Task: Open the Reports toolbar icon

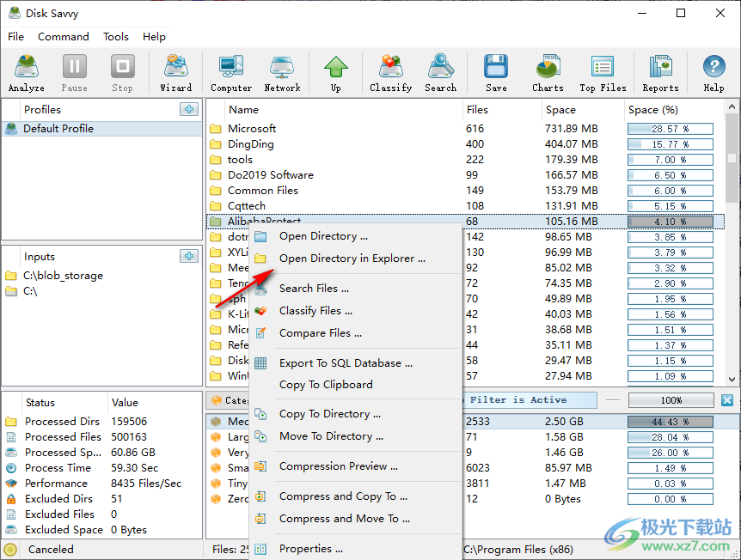Action: click(660, 73)
